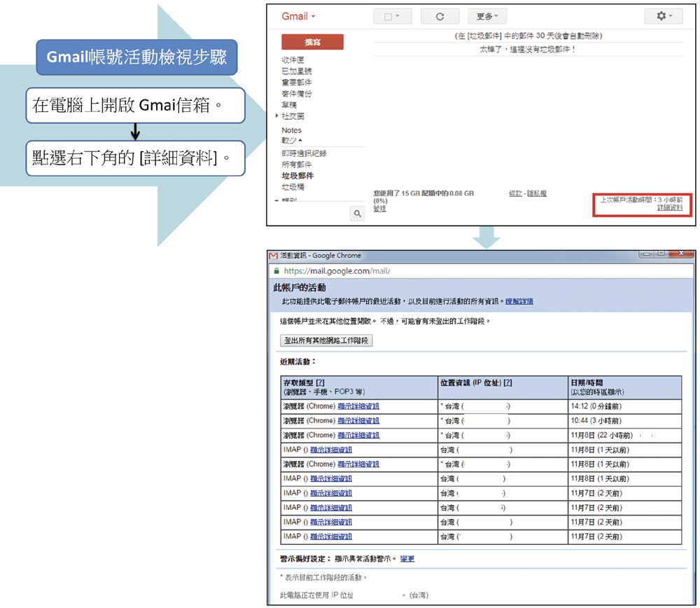Screen dimensions: 700x608
Task: Click the 此帳戶的活動 heading
Action: (300, 288)
